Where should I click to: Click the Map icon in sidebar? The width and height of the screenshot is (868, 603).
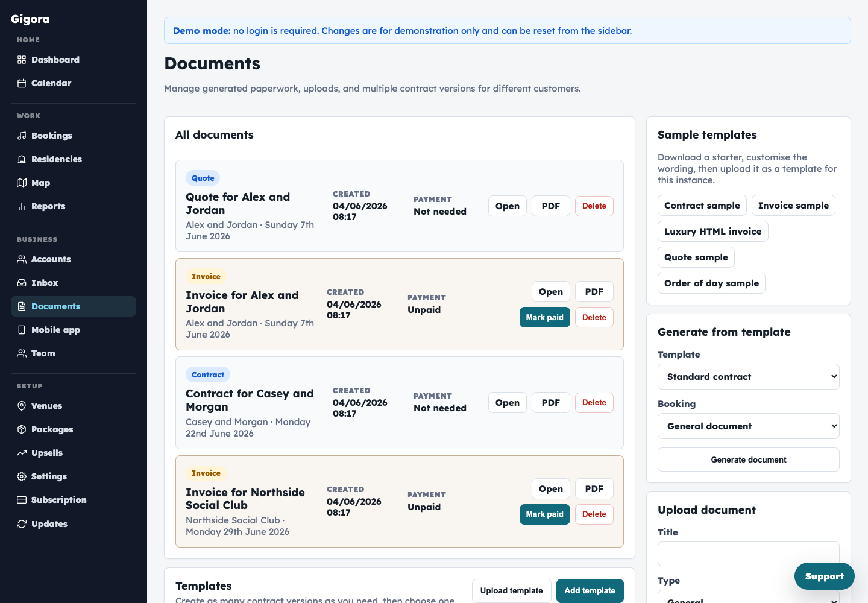pos(22,183)
